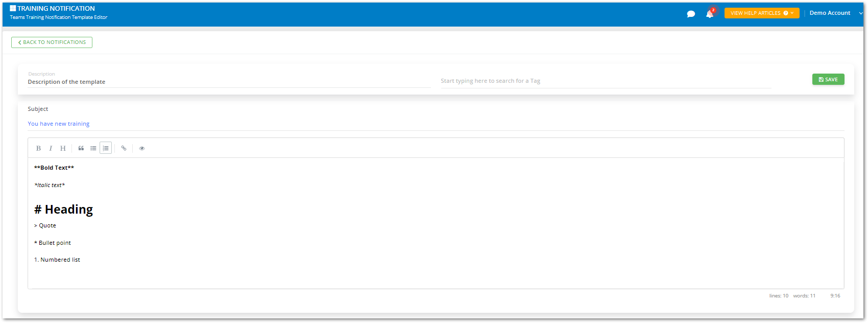Apply heading style with H icon
This screenshot has width=868, height=323.
[x=63, y=148]
